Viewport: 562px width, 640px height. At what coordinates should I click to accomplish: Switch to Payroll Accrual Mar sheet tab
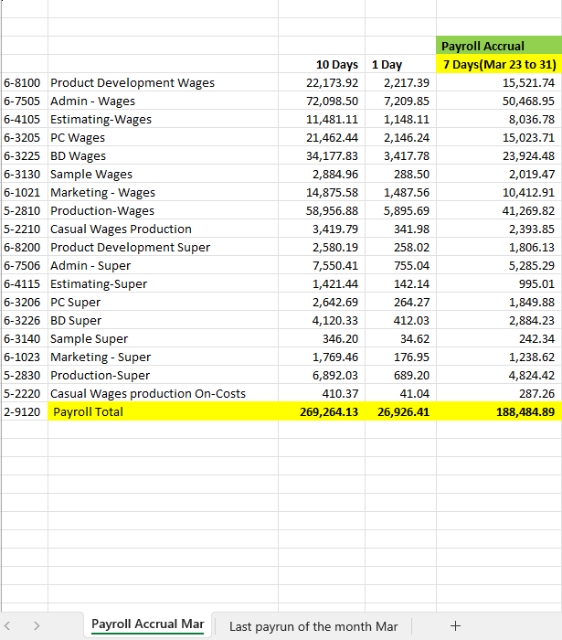point(148,624)
